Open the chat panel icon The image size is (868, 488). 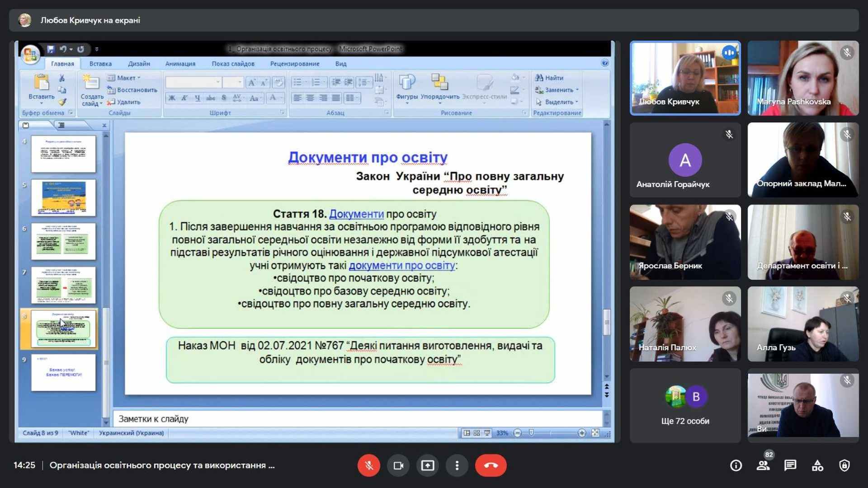pos(790,465)
